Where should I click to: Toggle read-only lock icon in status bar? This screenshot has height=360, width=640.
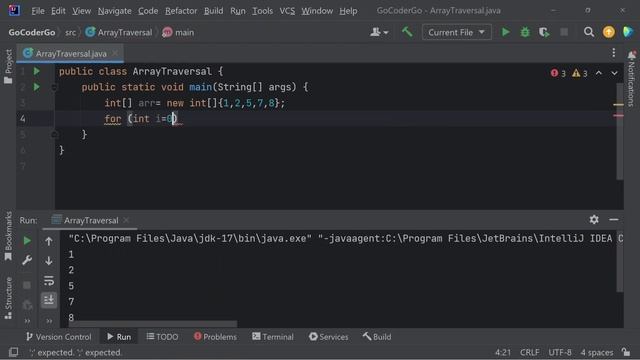click(626, 351)
